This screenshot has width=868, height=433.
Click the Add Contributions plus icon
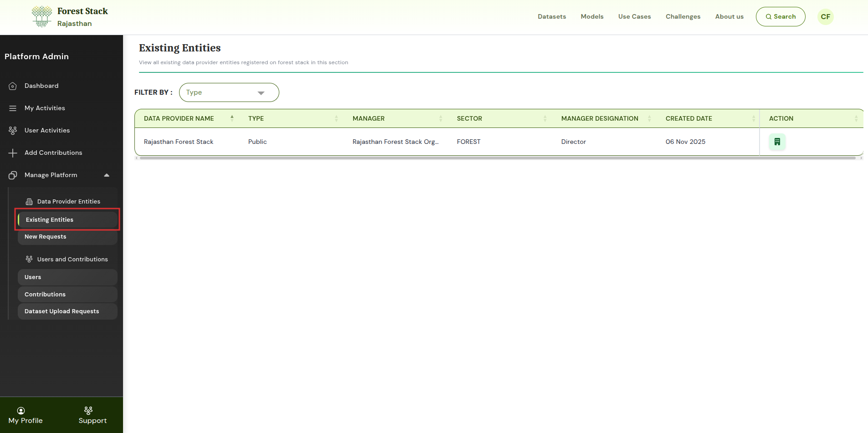click(13, 153)
